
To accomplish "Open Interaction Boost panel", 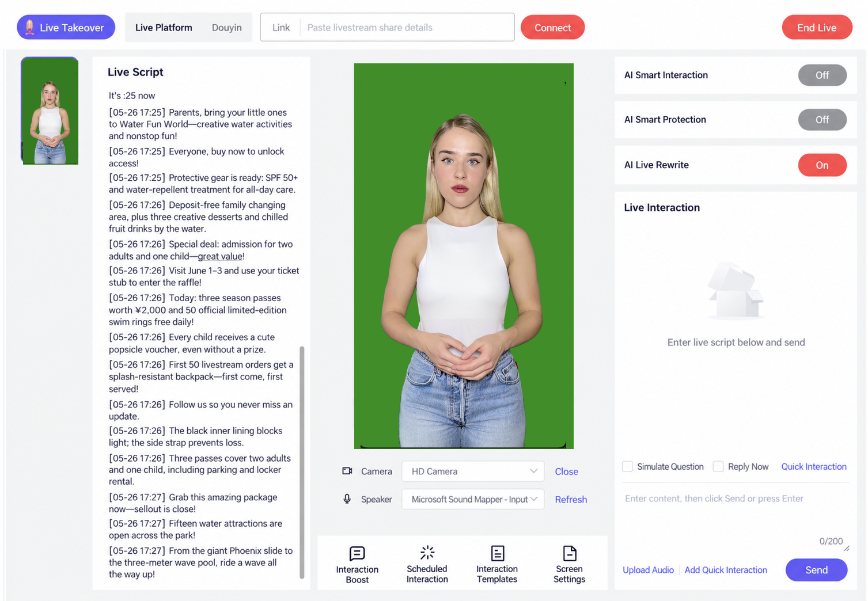I will click(357, 565).
